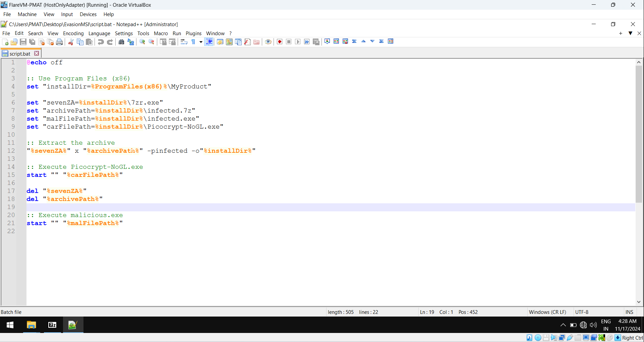This screenshot has height=342, width=644.
Task: Open the Language menu
Action: click(x=99, y=33)
